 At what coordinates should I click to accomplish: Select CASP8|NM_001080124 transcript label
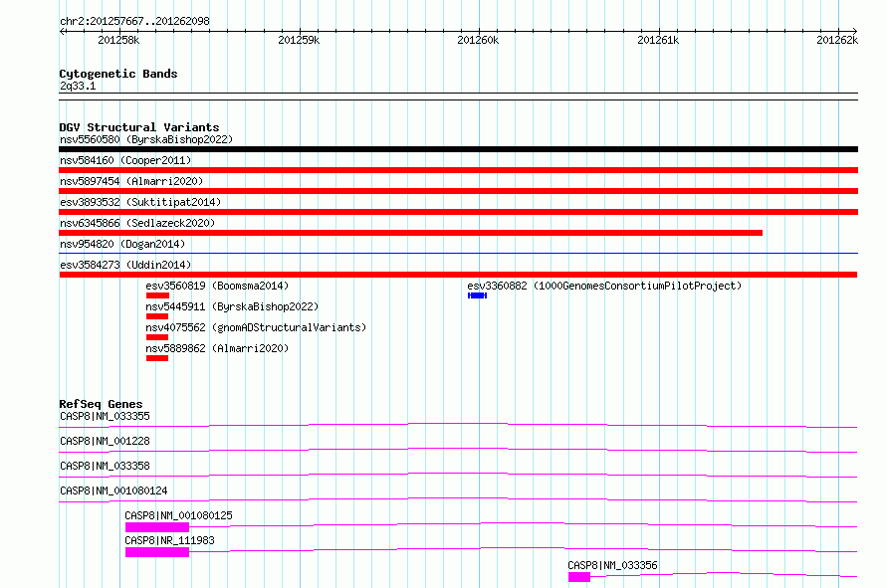(113, 490)
